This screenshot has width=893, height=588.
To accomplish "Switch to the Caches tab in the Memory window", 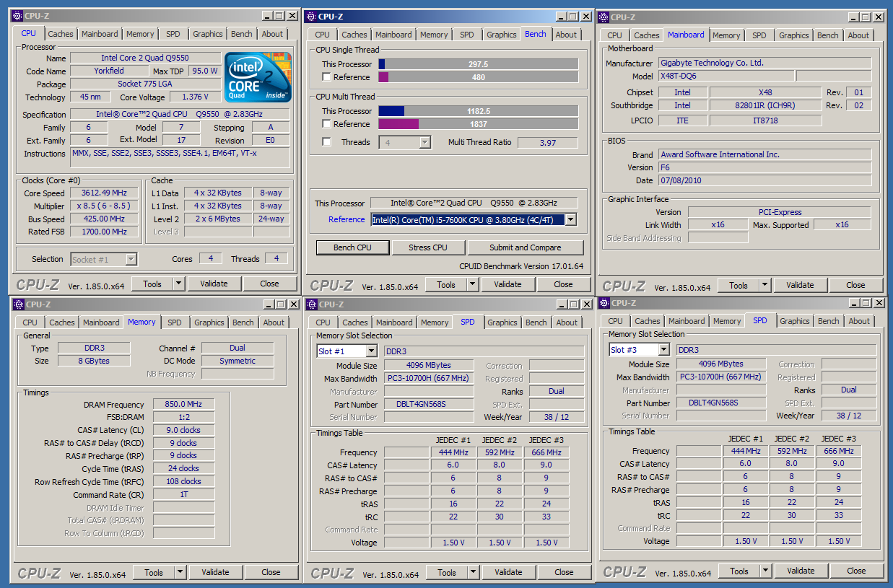I will [x=63, y=322].
